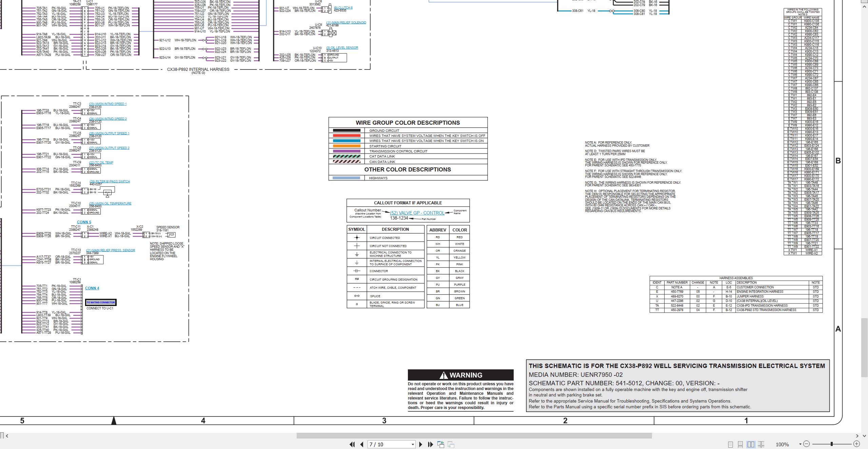This screenshot has width=868, height=449.
Task: Open the (23) XMSN INTMD SPEED 1 link
Action: click(108, 104)
